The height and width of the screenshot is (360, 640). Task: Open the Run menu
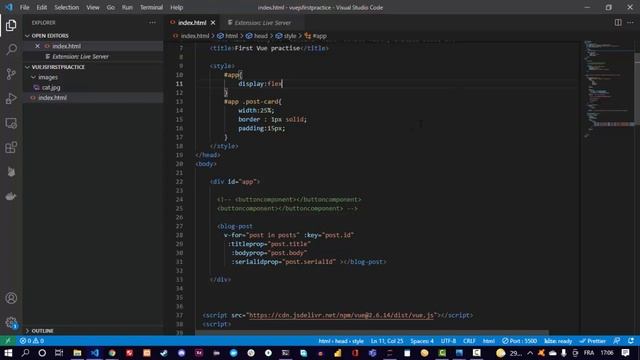[x=127, y=7]
